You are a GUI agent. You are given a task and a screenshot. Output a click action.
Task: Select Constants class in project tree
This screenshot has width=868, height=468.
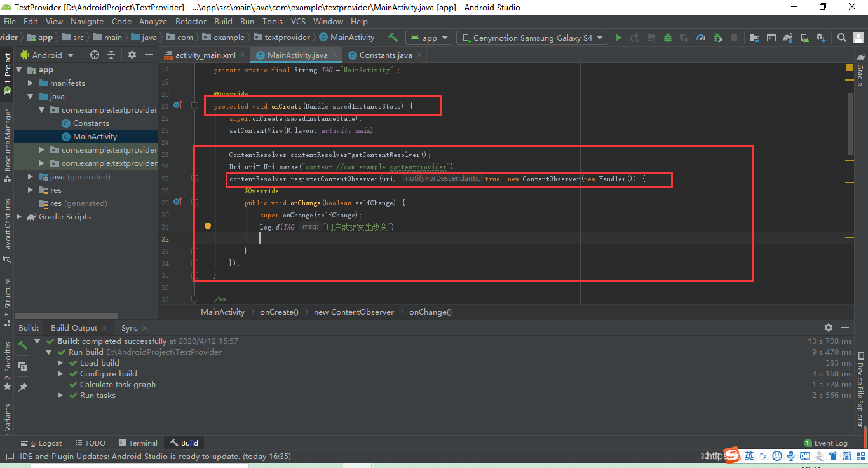tap(91, 123)
